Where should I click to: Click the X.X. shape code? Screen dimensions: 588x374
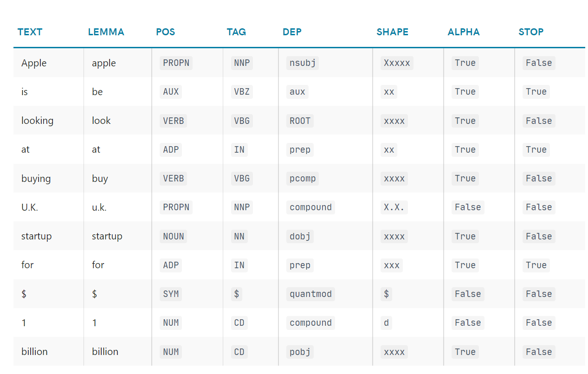click(x=394, y=207)
